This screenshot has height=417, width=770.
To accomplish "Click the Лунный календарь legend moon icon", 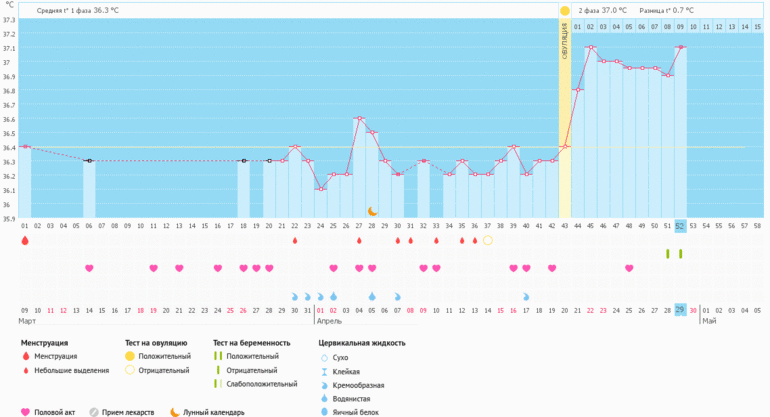I will tap(175, 411).
